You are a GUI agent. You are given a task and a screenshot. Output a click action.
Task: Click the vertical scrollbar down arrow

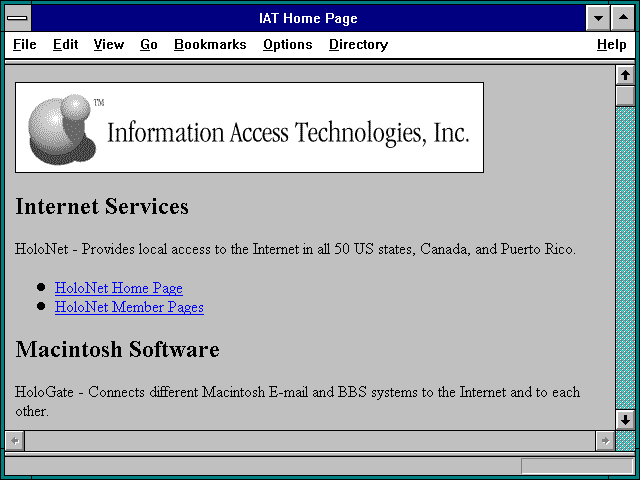click(625, 420)
